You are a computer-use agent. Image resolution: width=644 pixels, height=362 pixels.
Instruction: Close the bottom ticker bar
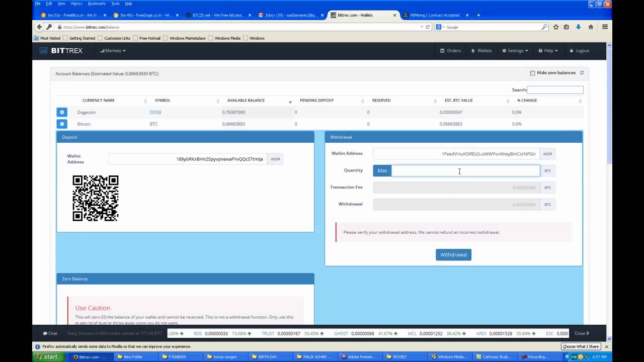pos(582,333)
